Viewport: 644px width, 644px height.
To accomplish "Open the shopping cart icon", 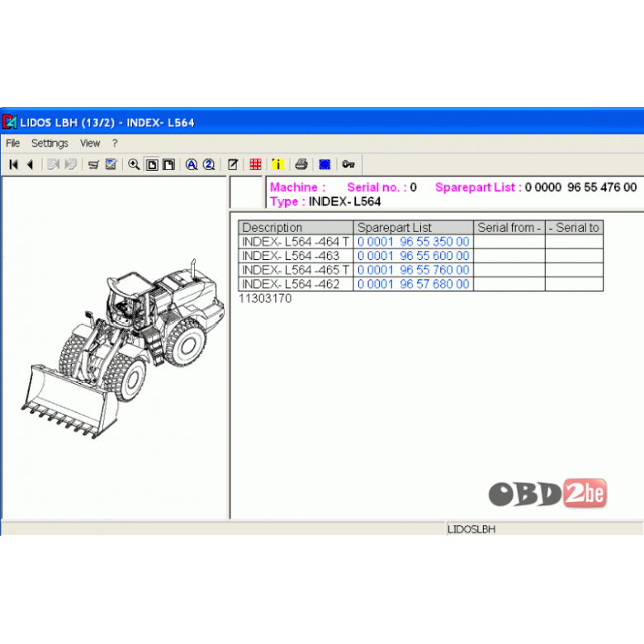I will [93, 164].
